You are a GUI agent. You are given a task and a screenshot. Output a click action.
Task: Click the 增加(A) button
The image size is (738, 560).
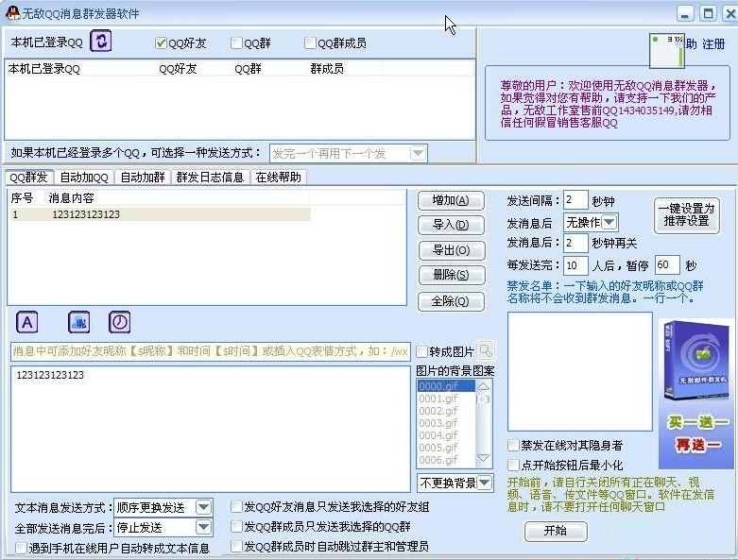[x=451, y=201]
